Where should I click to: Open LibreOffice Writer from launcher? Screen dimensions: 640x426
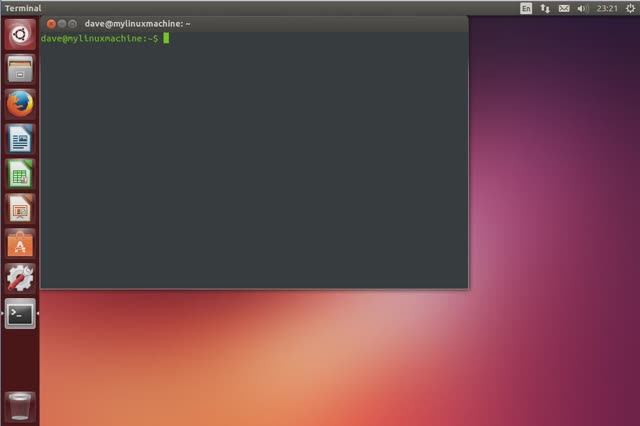[x=20, y=139]
